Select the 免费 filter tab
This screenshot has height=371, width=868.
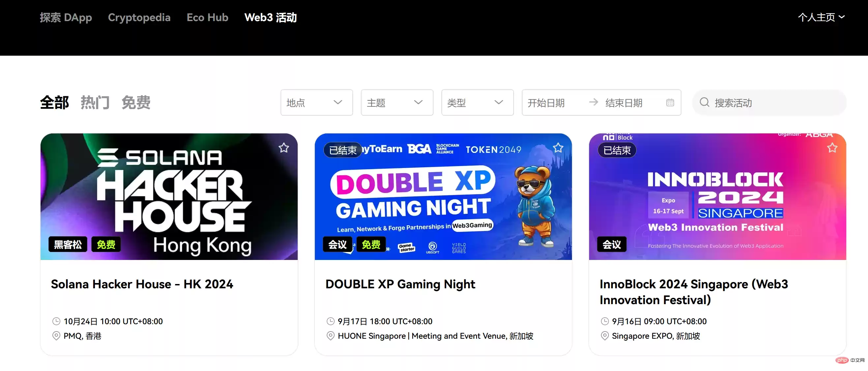pyautogui.click(x=136, y=102)
